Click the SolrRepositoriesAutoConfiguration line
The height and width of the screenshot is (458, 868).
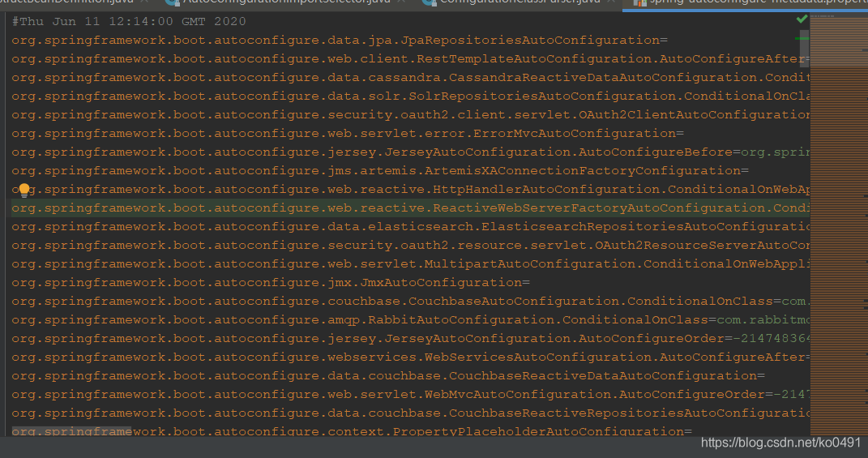[x=411, y=96]
